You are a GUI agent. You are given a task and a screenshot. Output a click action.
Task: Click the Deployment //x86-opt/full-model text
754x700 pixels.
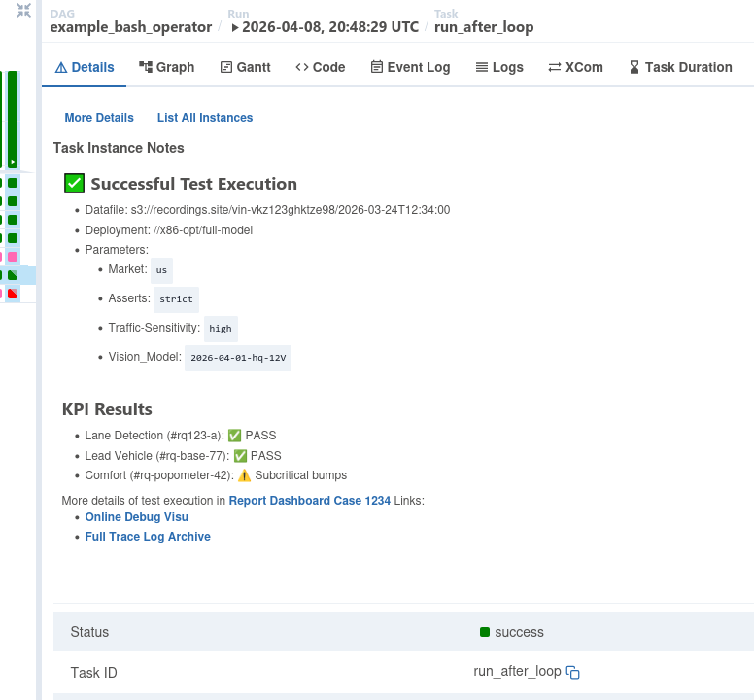coord(169,230)
